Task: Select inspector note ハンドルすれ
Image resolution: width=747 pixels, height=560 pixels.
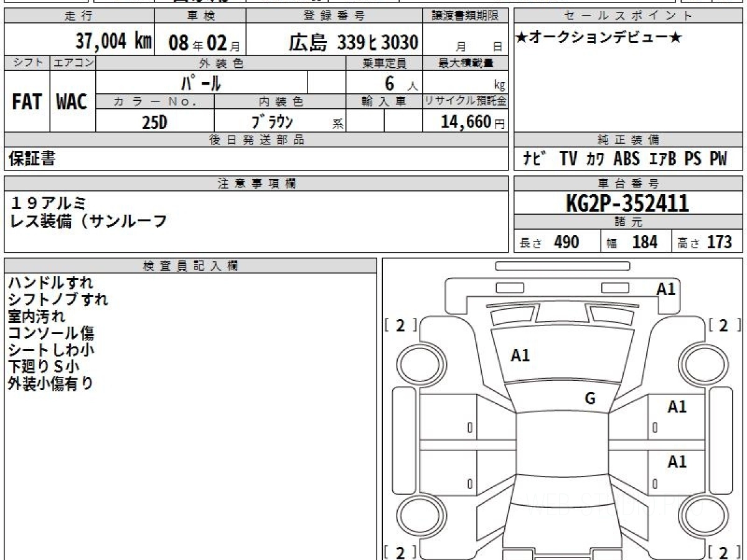Action: [x=51, y=282]
